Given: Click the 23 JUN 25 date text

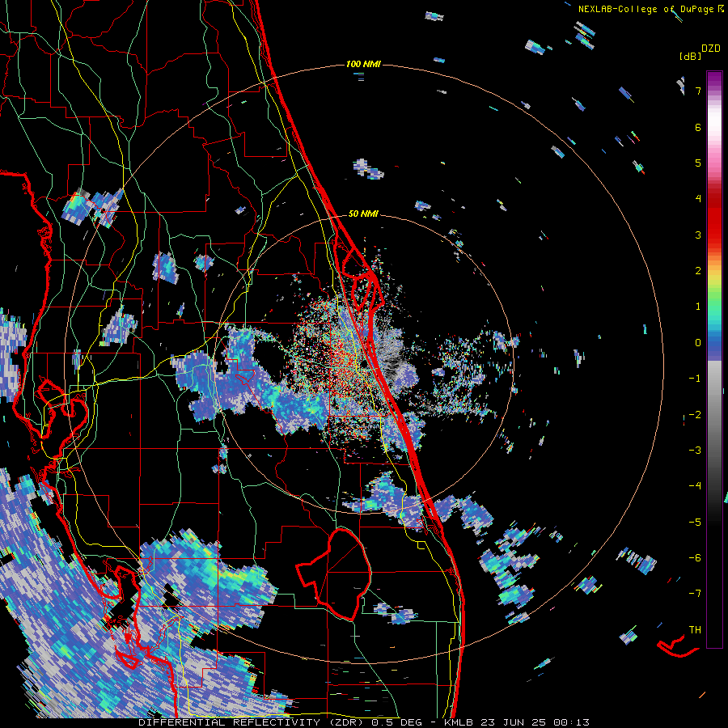Looking at the screenshot, I should pyautogui.click(x=512, y=722).
